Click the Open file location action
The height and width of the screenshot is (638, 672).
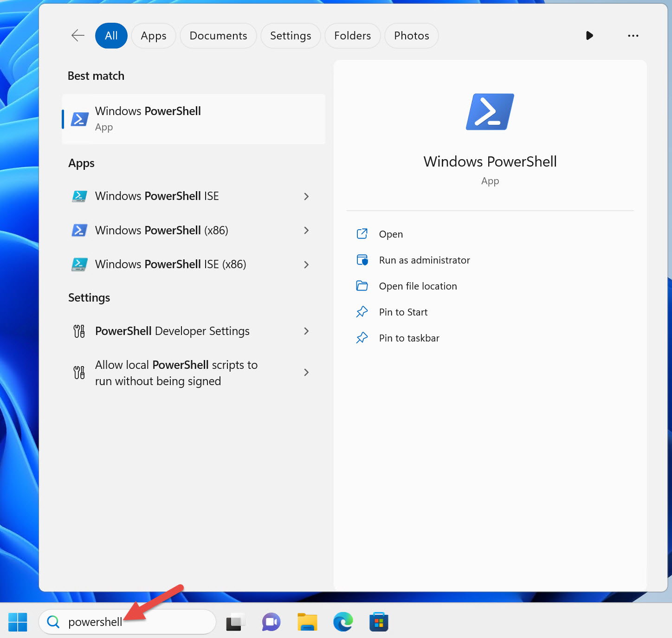coord(417,286)
